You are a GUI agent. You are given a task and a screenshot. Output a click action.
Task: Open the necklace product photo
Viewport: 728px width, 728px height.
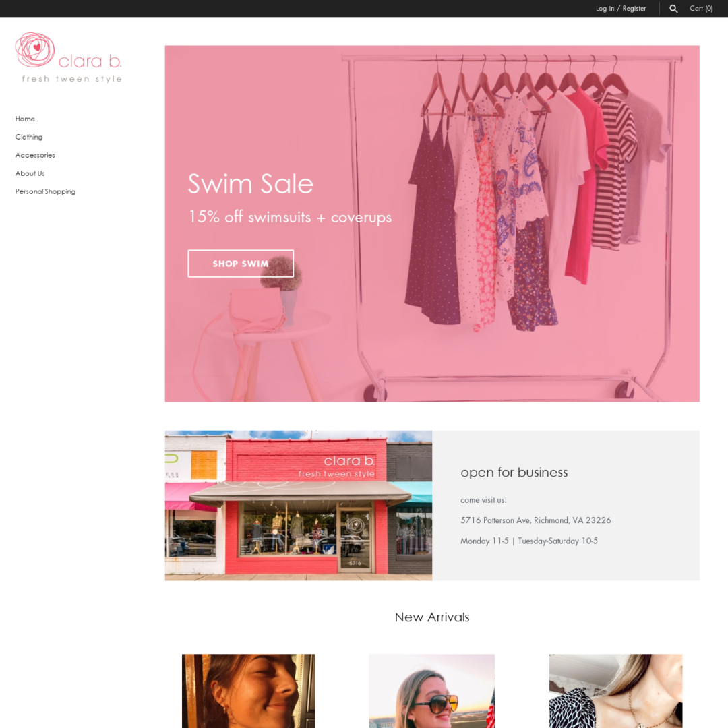click(615, 691)
